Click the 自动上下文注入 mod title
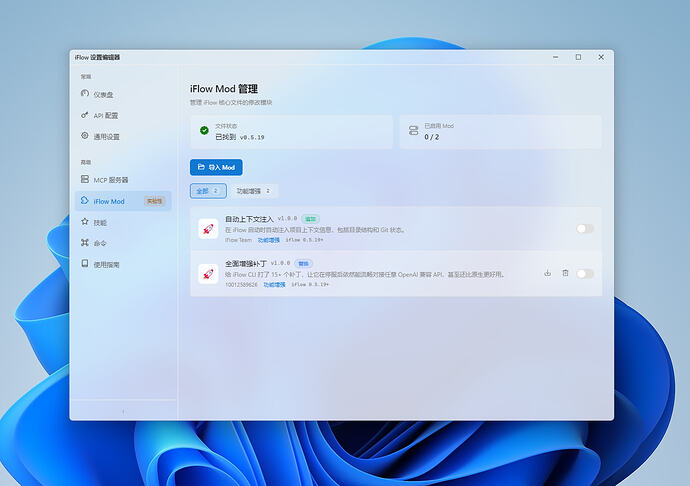Image resolution: width=690 pixels, height=486 pixels. [250, 219]
